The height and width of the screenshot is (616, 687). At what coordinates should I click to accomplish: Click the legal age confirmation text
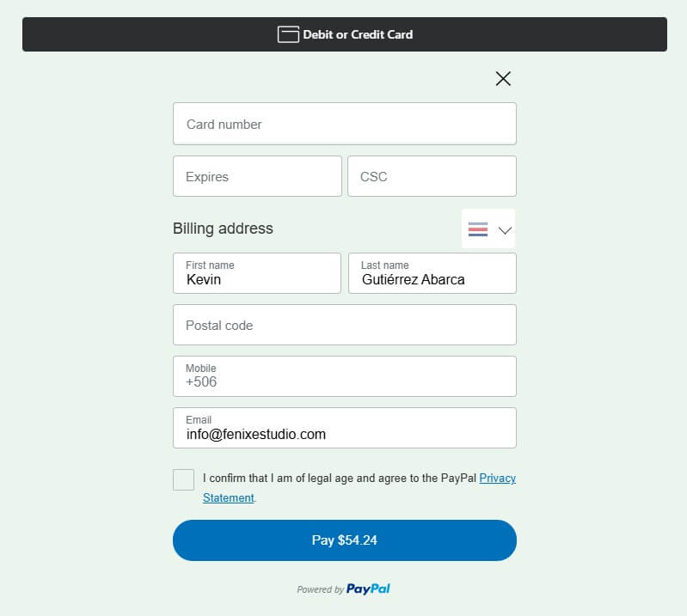[x=340, y=479]
